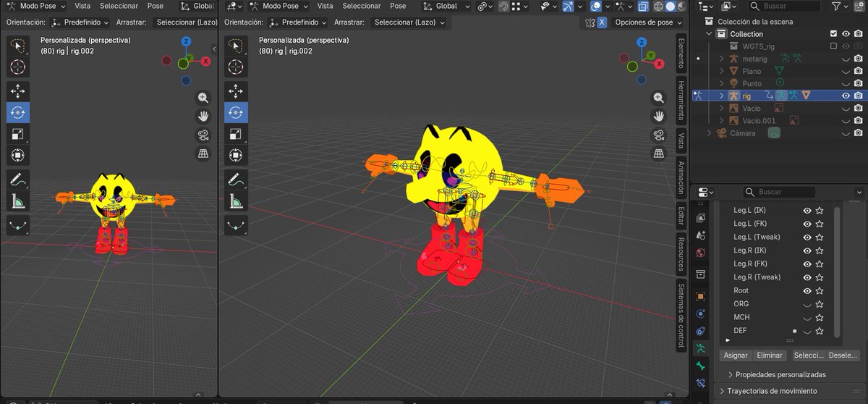The width and height of the screenshot is (868, 404).
Task: Activate the 3D Cursor tool in right viewport
Action: click(235, 67)
